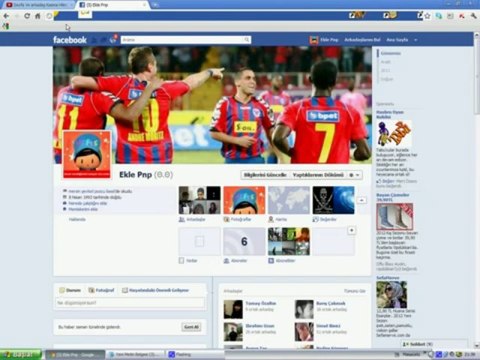Click the plus add-tile button
This screenshot has width=480, height=360.
click(x=351, y=230)
